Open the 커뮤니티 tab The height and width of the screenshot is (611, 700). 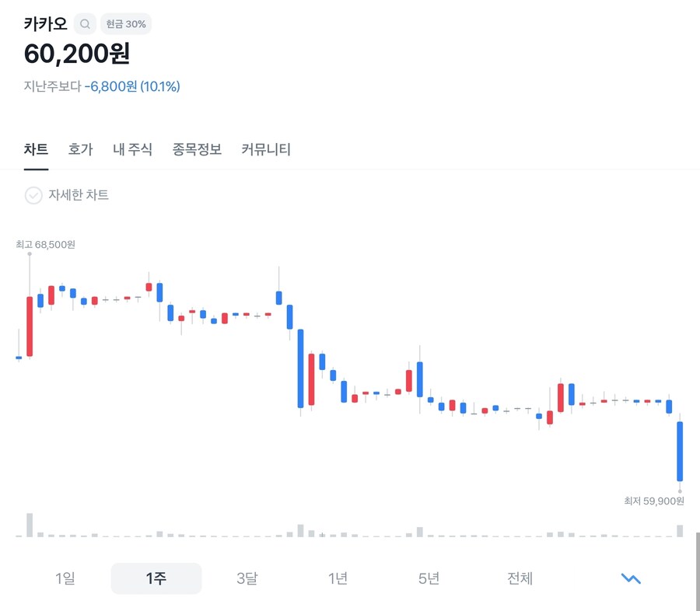pyautogui.click(x=266, y=149)
